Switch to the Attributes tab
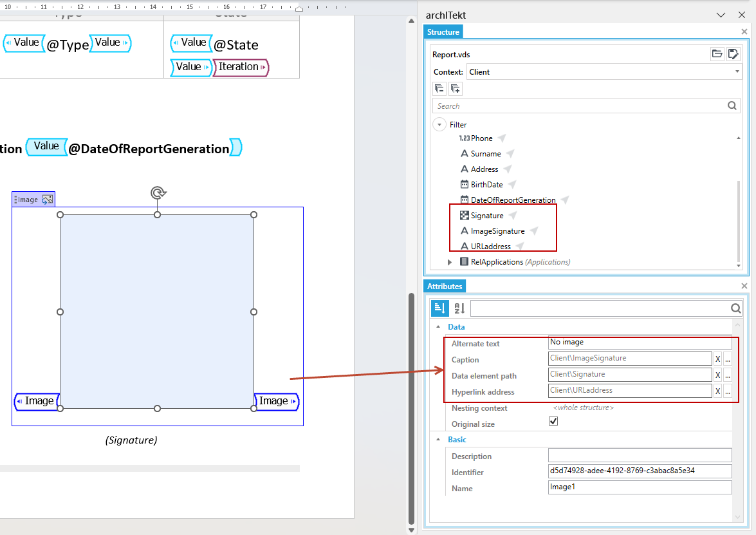The height and width of the screenshot is (535, 756). 445,286
